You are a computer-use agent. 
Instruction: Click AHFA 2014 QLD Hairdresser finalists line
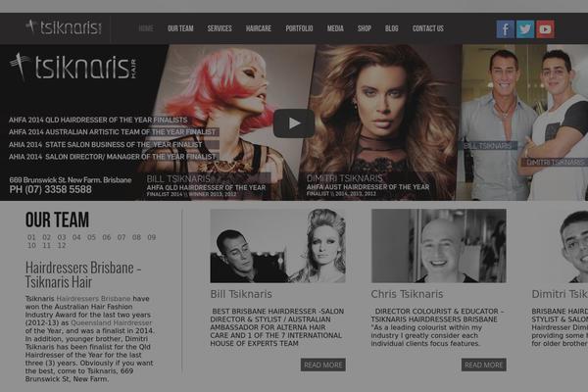coord(98,120)
